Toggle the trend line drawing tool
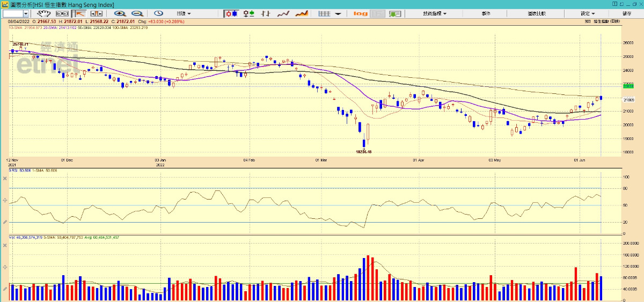The image size is (644, 302). coord(79,13)
